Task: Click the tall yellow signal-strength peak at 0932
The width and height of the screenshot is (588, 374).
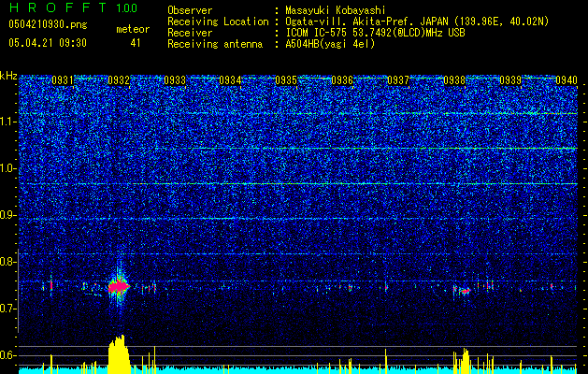Action: (x=119, y=354)
